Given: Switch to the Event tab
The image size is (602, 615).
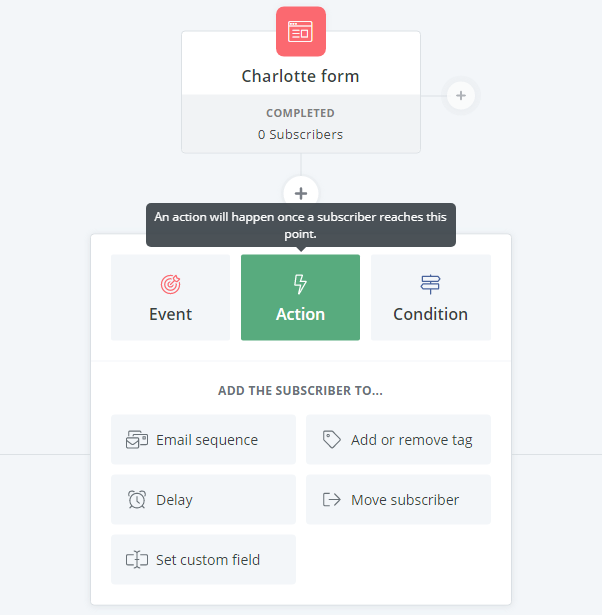Looking at the screenshot, I should click(171, 298).
